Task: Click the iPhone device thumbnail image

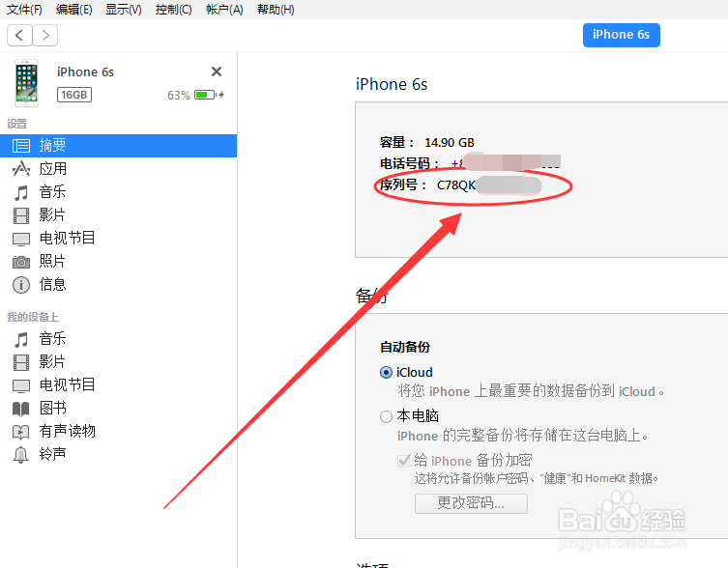Action: tap(26, 83)
